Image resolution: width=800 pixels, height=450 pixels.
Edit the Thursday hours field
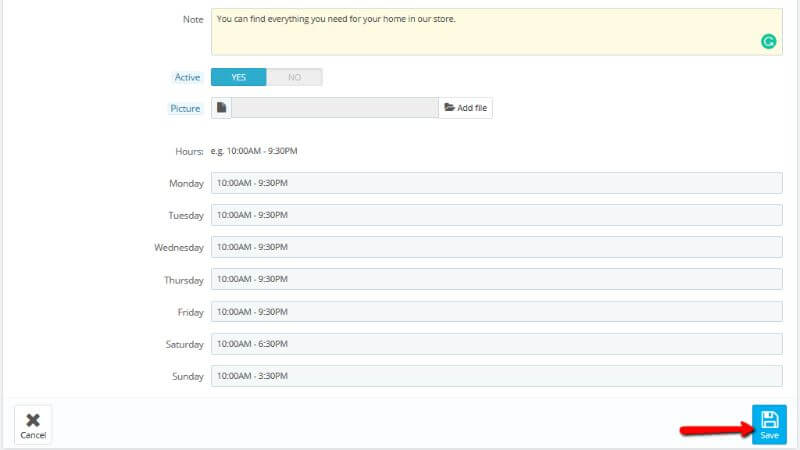(496, 280)
